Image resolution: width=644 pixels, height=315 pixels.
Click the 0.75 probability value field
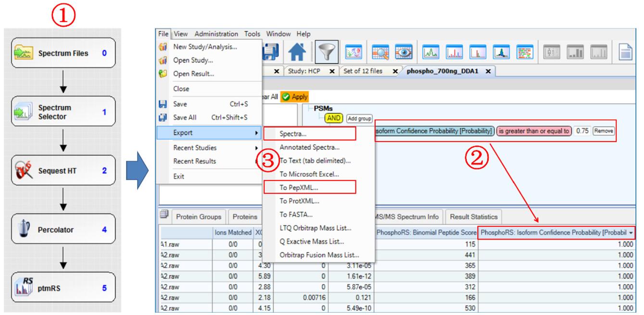click(582, 130)
